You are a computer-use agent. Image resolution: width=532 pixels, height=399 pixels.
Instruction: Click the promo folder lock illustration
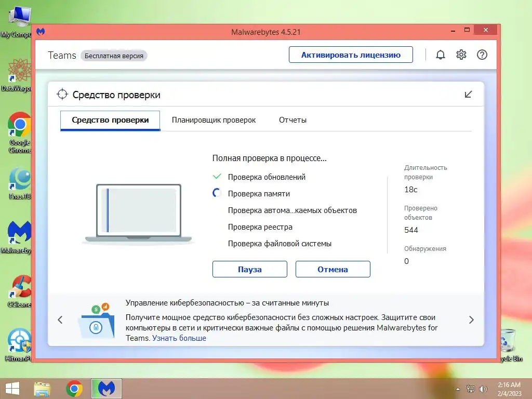tap(96, 321)
